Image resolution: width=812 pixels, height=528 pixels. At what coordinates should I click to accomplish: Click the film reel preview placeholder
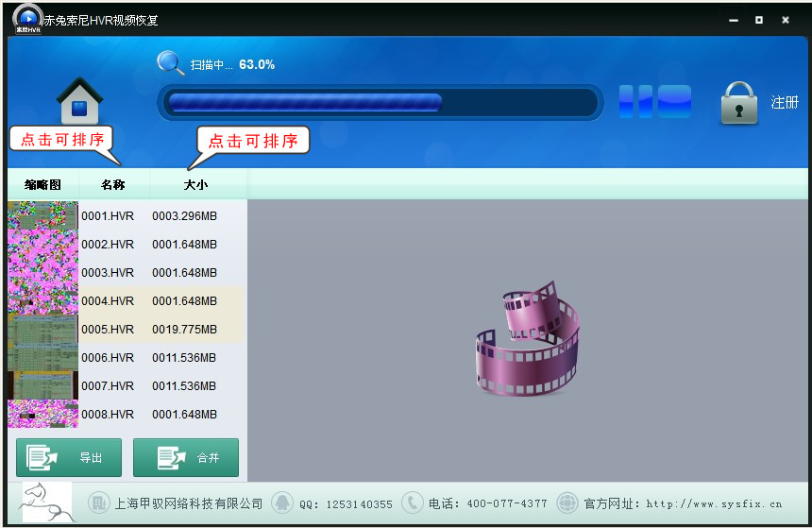pos(528,339)
